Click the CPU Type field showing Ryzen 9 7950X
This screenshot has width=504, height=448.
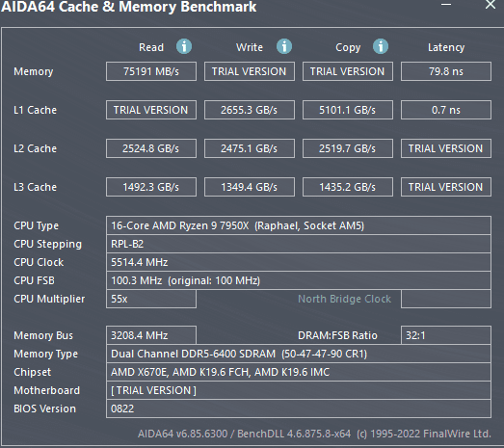tap(299, 225)
